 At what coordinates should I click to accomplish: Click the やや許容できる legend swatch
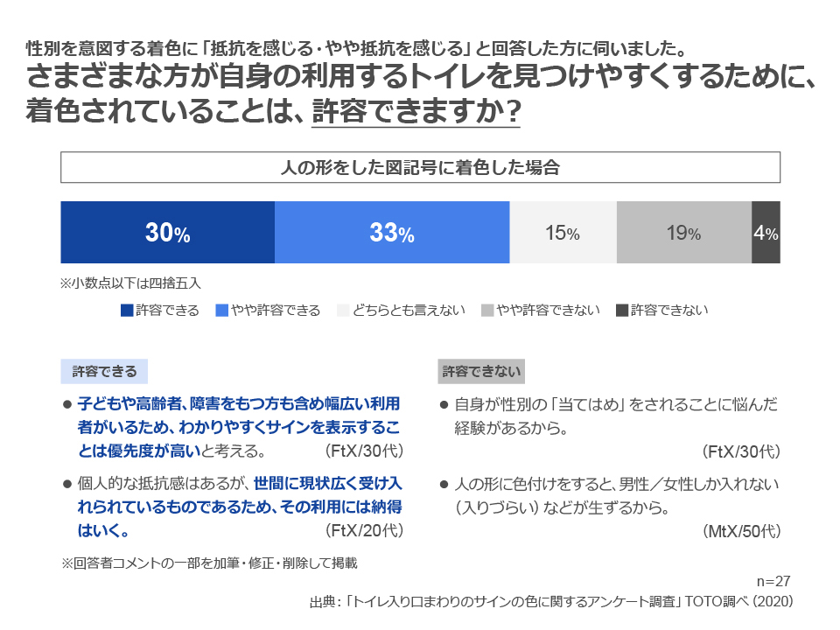[221, 310]
